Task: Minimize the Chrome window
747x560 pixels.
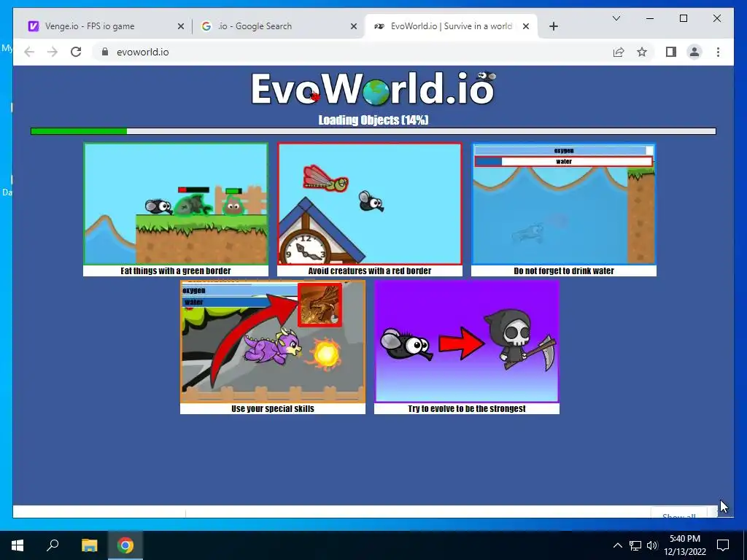Action: click(650, 18)
